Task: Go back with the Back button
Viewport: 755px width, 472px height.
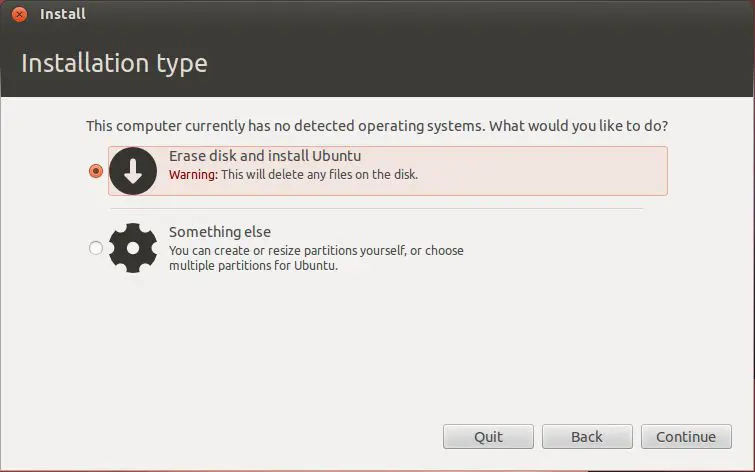Action: pos(587,436)
